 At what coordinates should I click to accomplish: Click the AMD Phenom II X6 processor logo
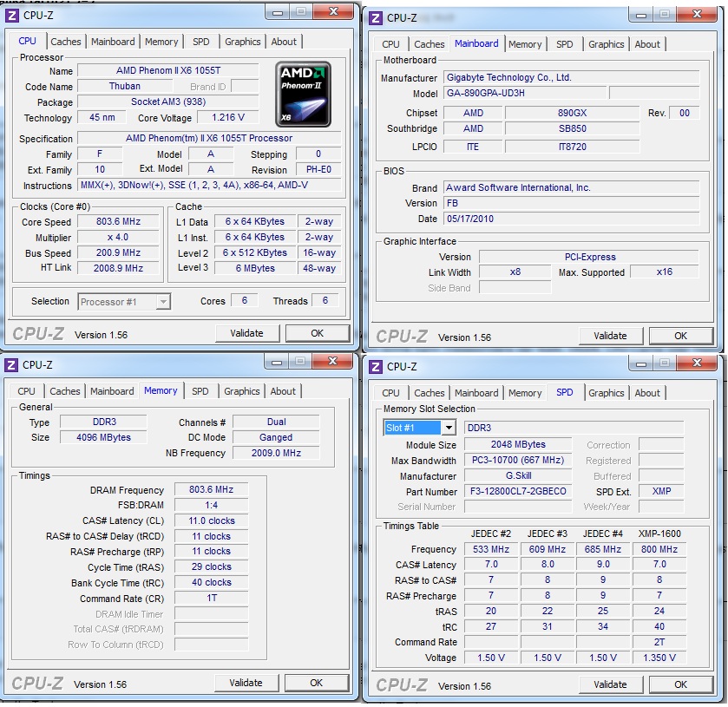click(303, 95)
